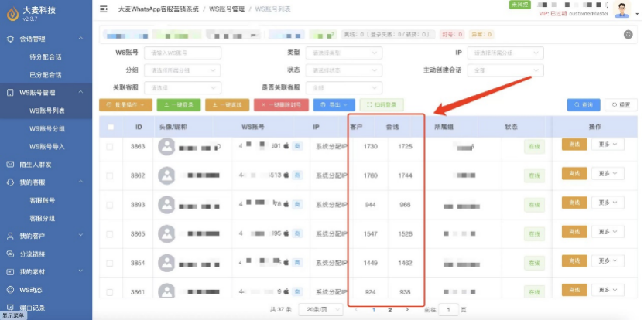Open WS账号分组 in the sidebar
The height and width of the screenshot is (320, 644).
[46, 128]
